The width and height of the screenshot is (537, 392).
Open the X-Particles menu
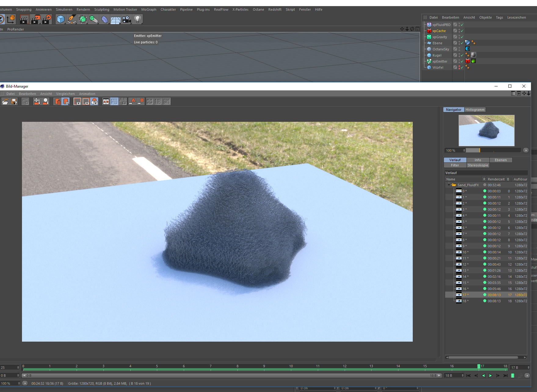point(240,9)
